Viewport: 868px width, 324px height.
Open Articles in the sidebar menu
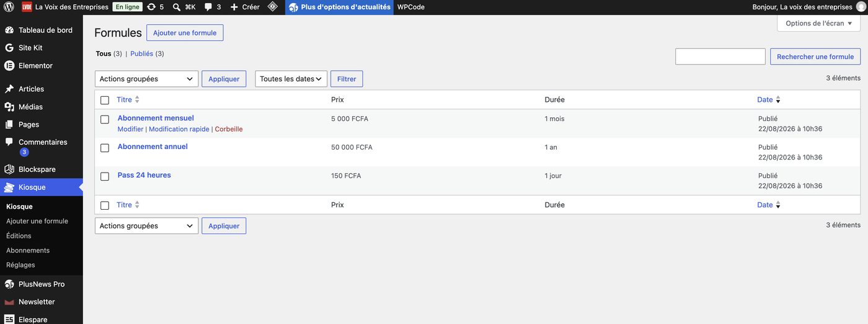tap(31, 89)
